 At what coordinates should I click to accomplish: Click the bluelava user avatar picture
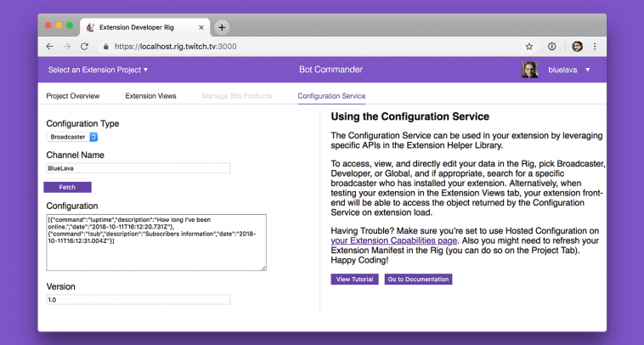530,70
